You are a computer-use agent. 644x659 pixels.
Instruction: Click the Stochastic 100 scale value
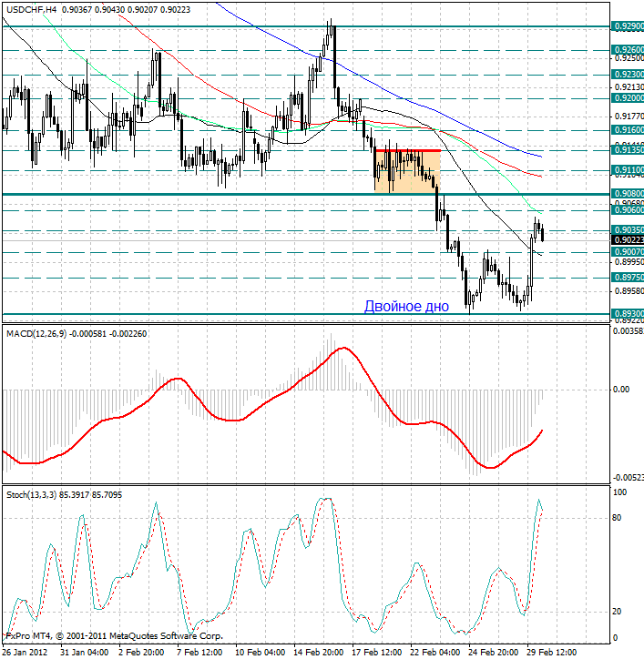click(619, 492)
